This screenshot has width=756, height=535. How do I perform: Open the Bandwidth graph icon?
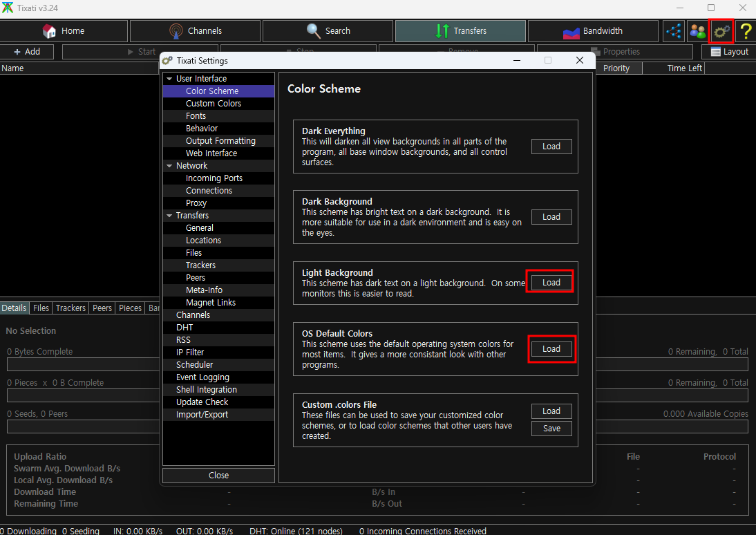click(571, 32)
